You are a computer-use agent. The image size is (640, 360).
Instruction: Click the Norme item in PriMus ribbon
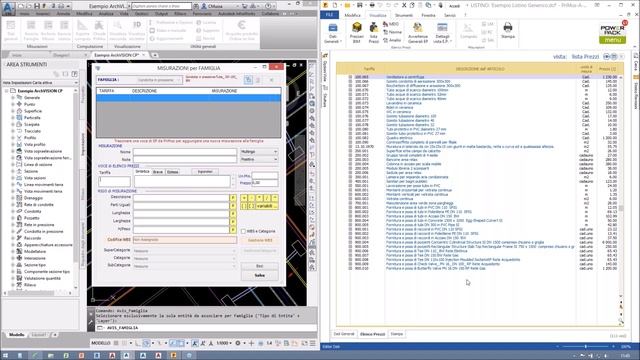point(392,32)
